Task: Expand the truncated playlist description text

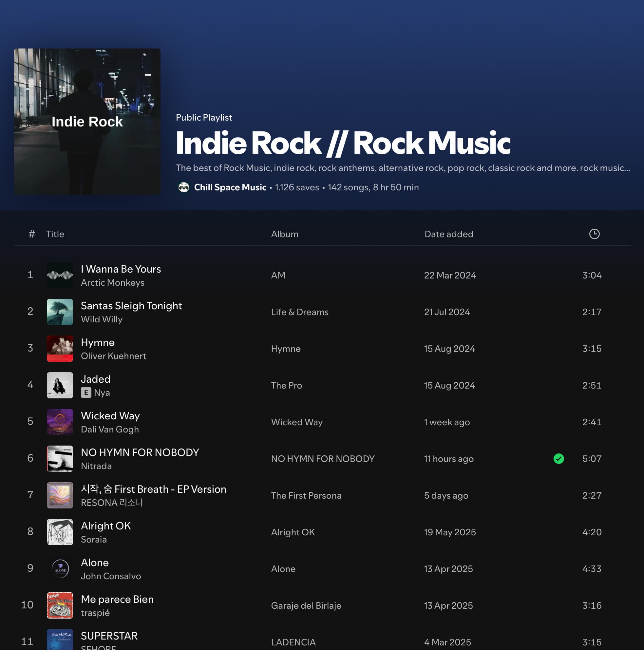Action: point(403,168)
